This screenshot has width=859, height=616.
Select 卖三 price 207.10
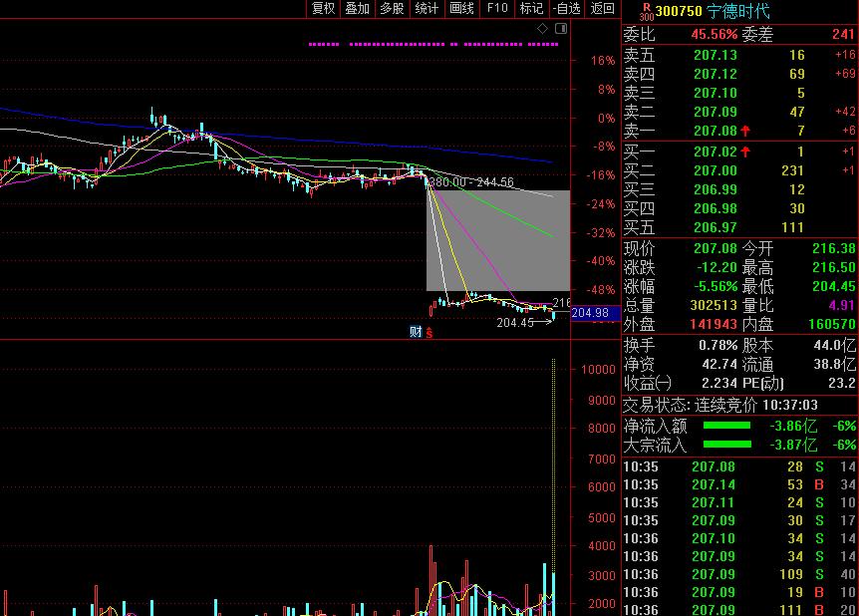(715, 93)
